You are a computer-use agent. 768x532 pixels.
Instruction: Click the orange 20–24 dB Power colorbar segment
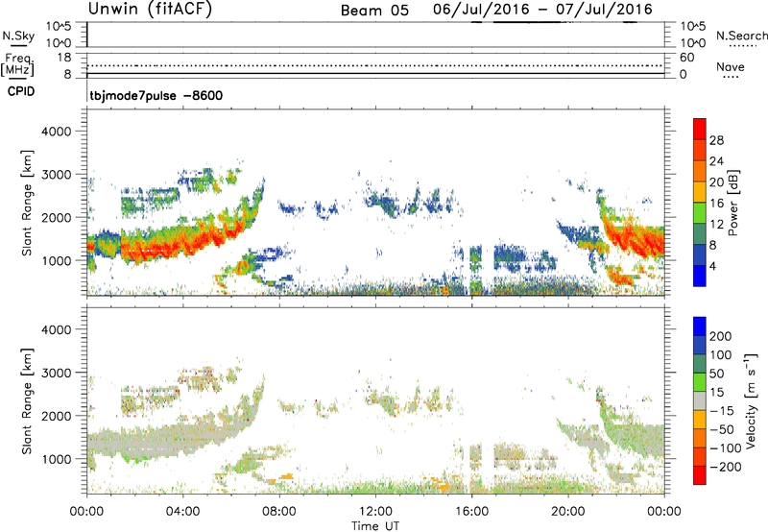700,172
